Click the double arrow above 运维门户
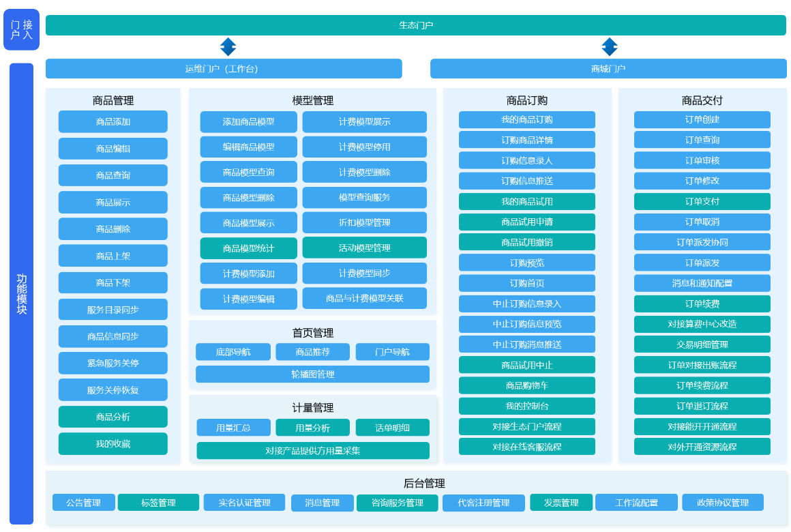 pos(228,47)
